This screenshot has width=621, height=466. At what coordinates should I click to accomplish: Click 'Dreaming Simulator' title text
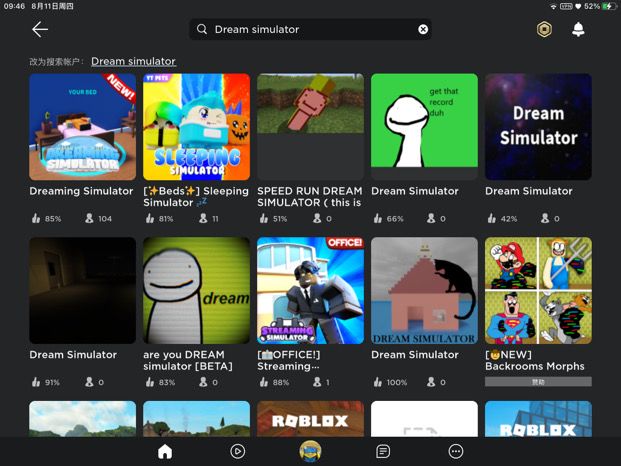[x=81, y=191]
